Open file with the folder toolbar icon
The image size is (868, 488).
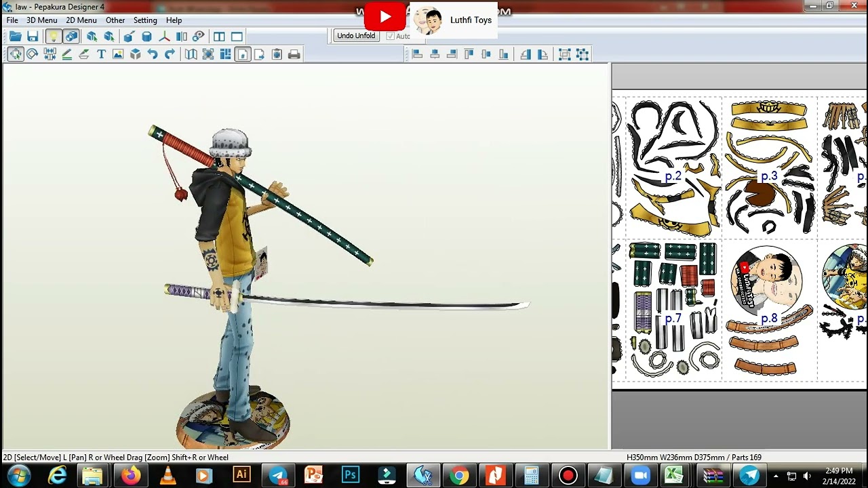[x=15, y=37]
